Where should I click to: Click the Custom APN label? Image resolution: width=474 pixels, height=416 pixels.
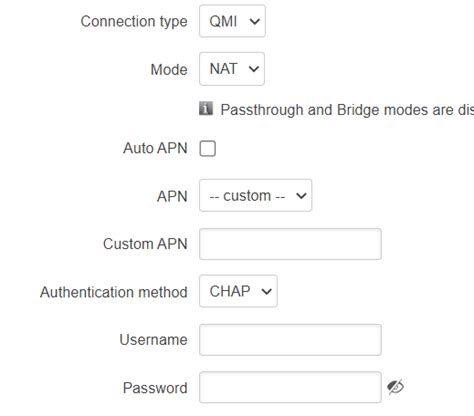pyautogui.click(x=145, y=244)
